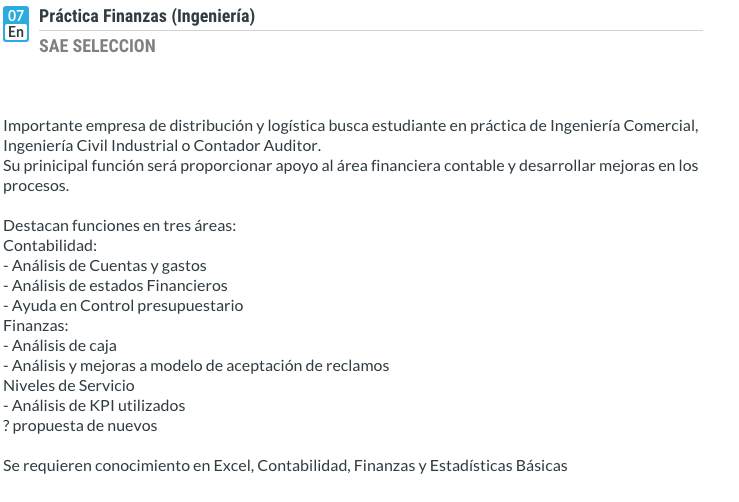Screen dimensions: 739x502
Task: Click the line Ingeniería Civil Industrial o Contador Auditor
Action: click(x=162, y=146)
